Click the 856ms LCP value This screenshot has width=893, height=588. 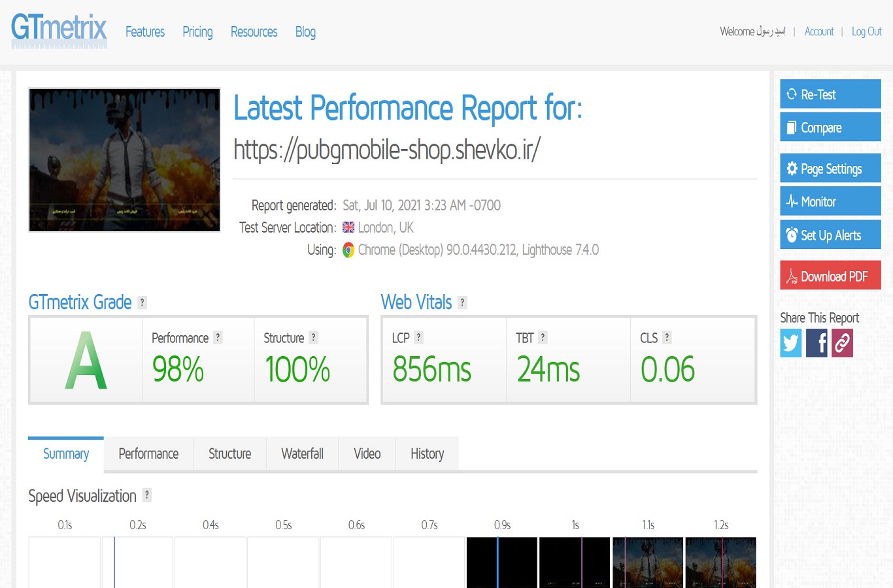431,369
